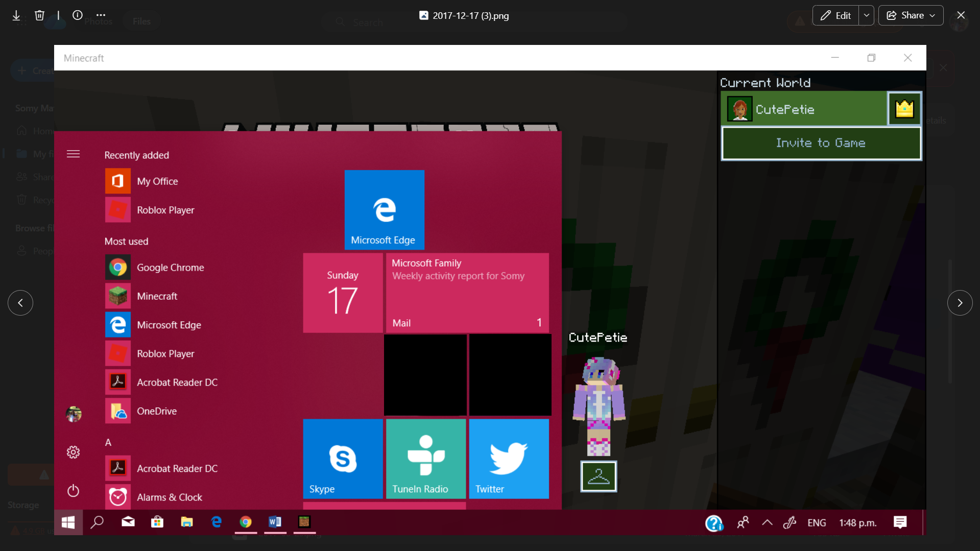Open the Twitter tile

pos(509,459)
